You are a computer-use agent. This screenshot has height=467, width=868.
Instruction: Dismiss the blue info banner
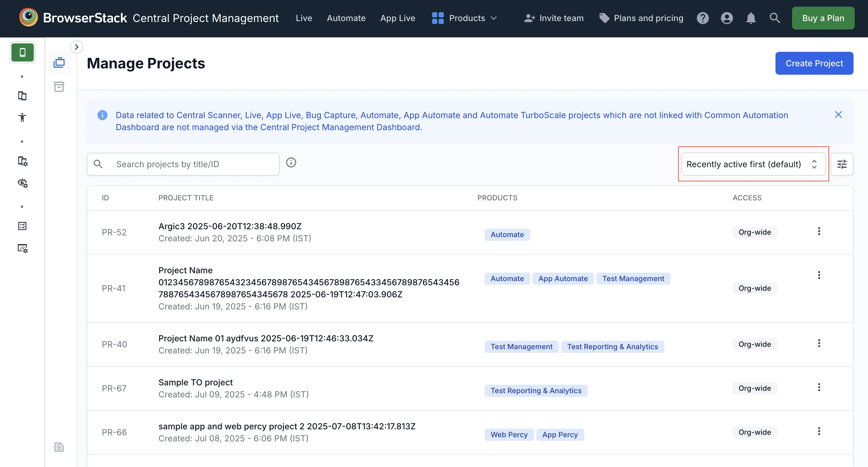(838, 114)
